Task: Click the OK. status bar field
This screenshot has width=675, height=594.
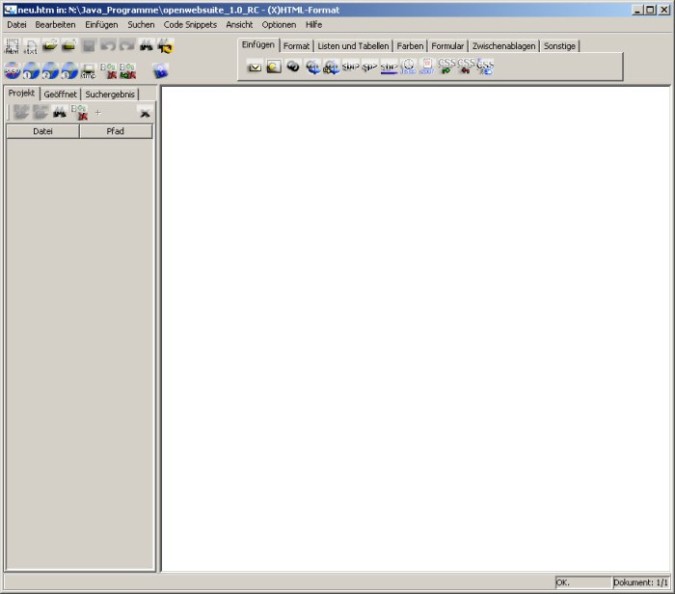Action: [583, 583]
